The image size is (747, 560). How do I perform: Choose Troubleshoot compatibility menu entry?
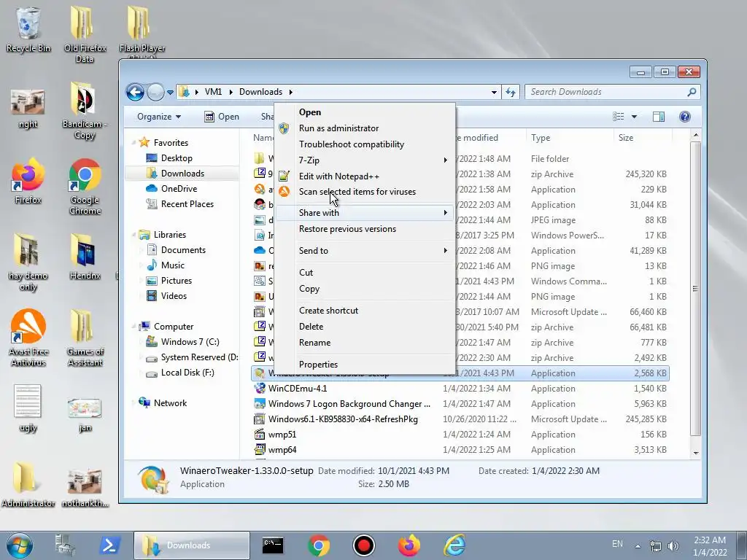point(365,144)
